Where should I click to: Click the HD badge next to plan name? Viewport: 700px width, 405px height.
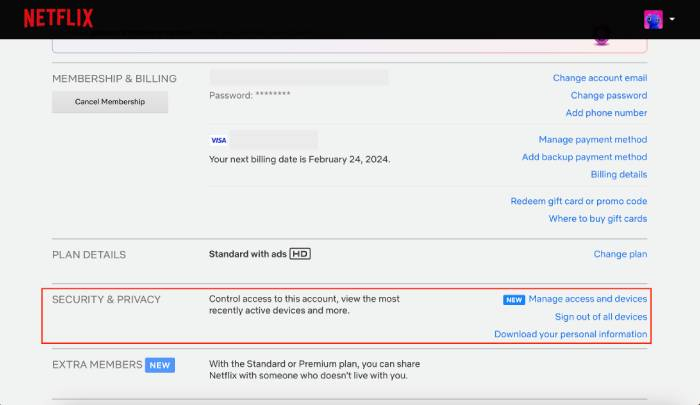[x=300, y=254]
